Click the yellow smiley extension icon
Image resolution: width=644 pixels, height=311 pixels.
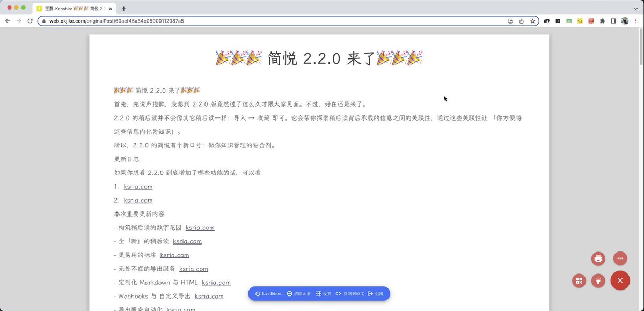tap(580, 21)
